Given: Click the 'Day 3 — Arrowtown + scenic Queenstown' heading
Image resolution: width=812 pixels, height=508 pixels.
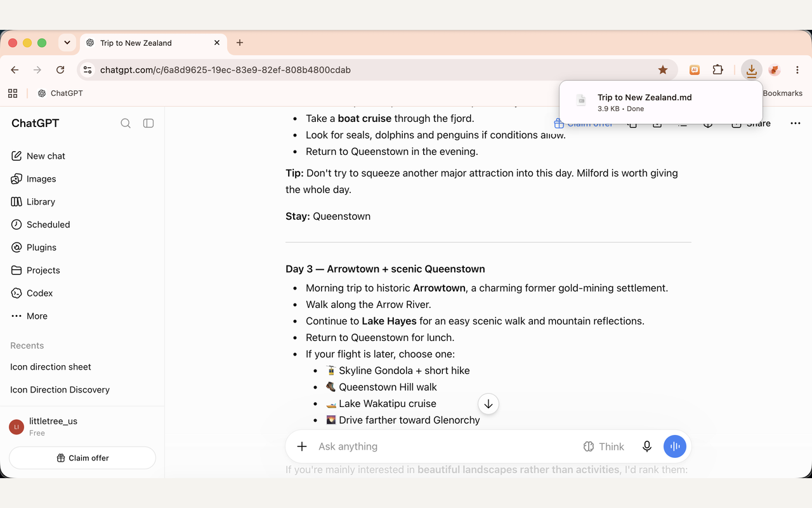Looking at the screenshot, I should click(x=385, y=269).
